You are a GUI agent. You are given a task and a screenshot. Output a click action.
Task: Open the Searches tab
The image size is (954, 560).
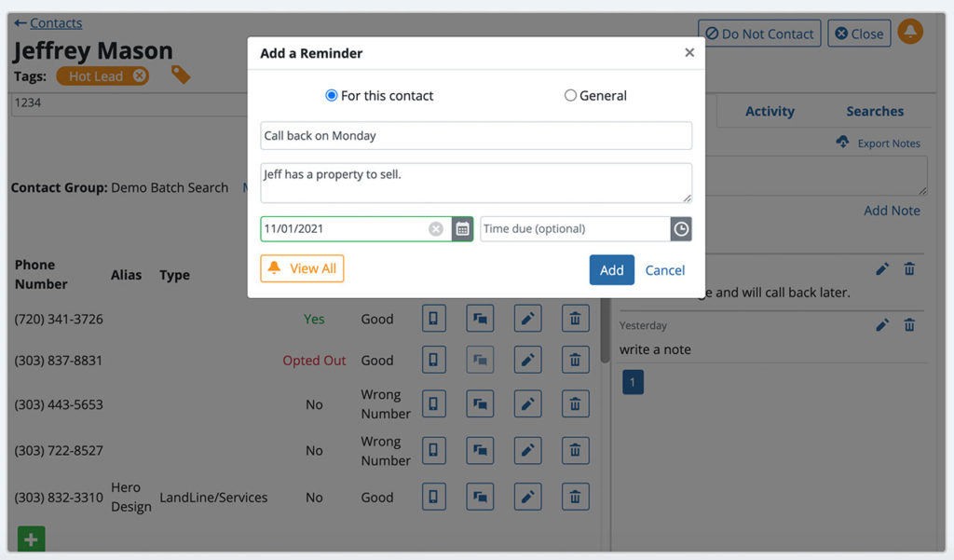(875, 111)
